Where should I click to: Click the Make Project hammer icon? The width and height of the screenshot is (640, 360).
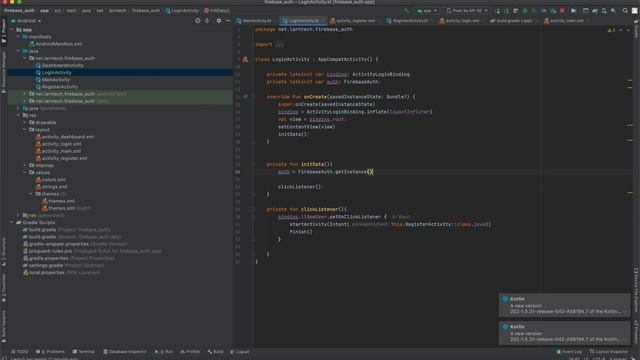[407, 11]
